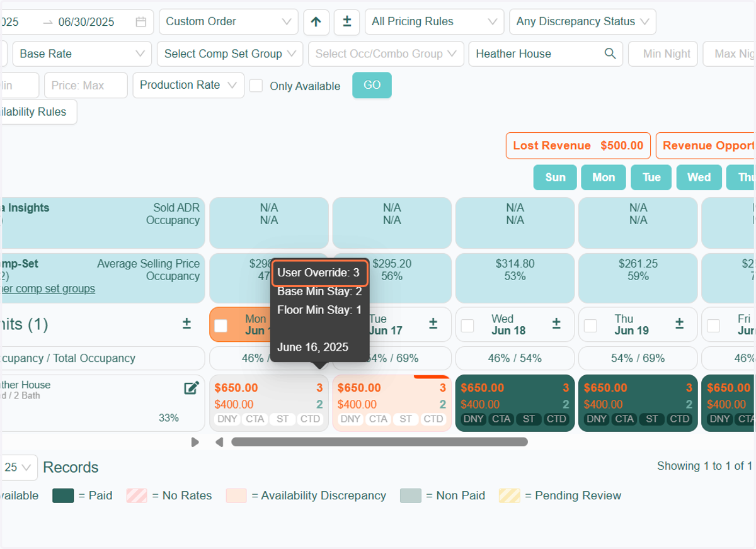Toggle the Sun weekday filter
The width and height of the screenshot is (756, 549).
pyautogui.click(x=555, y=178)
